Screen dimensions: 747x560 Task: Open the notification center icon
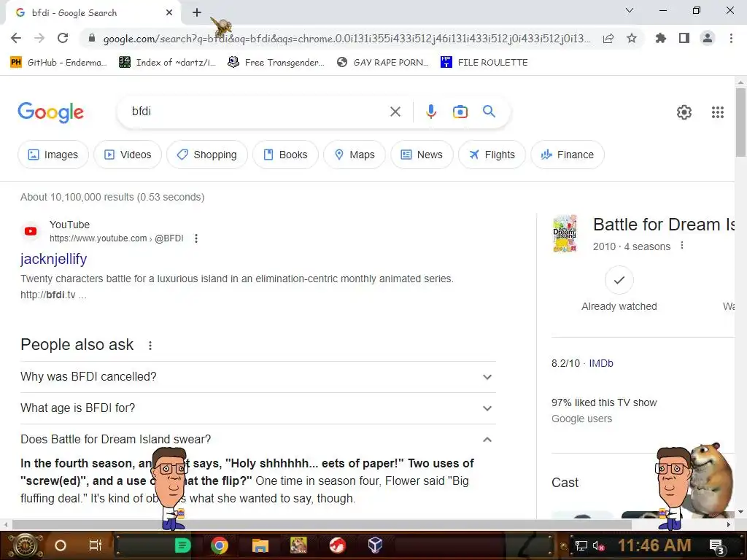(x=716, y=546)
